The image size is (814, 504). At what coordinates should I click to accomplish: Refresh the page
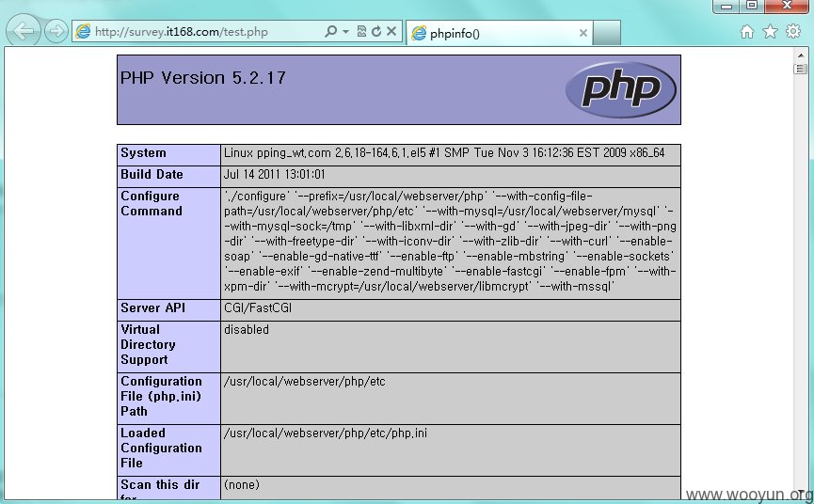tap(376, 32)
